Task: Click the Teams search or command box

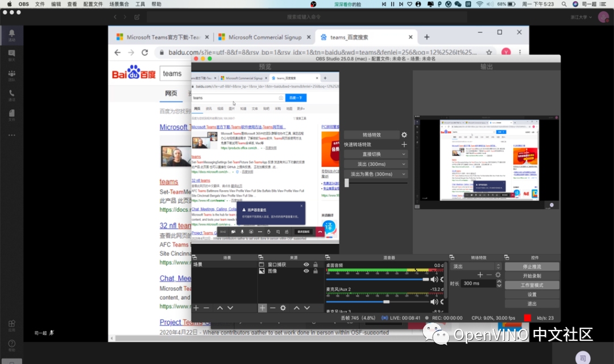Action: (x=306, y=17)
